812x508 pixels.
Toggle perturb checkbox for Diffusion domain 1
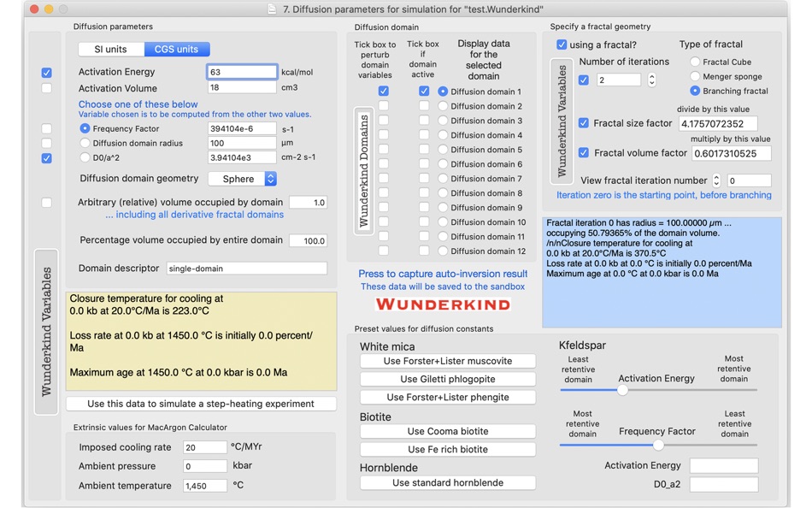383,92
